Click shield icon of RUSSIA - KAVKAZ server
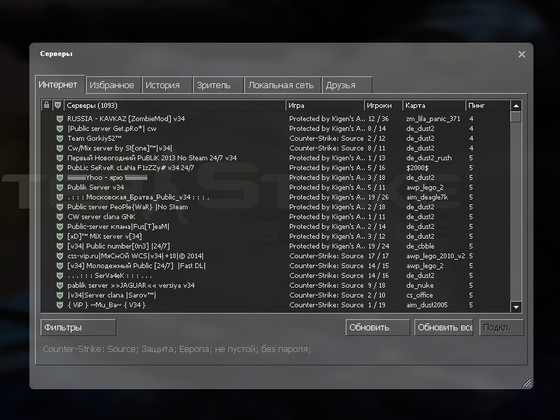Screen dimensions: 560x420 click(x=60, y=119)
